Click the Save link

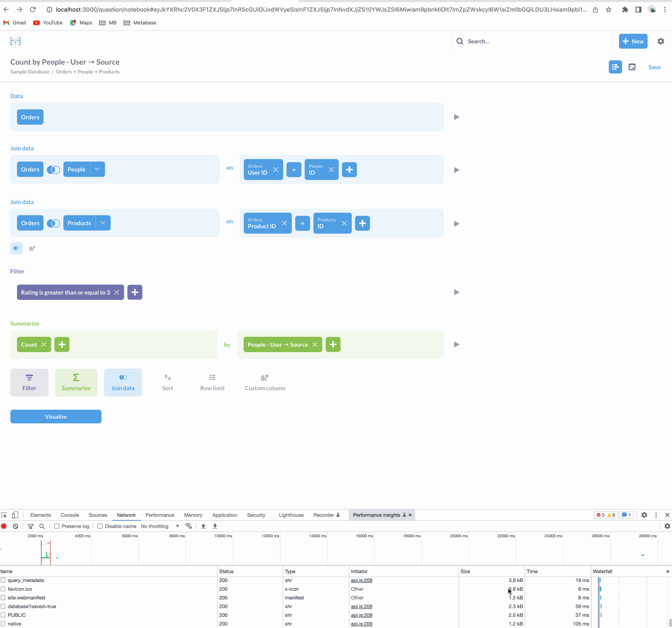(x=655, y=67)
